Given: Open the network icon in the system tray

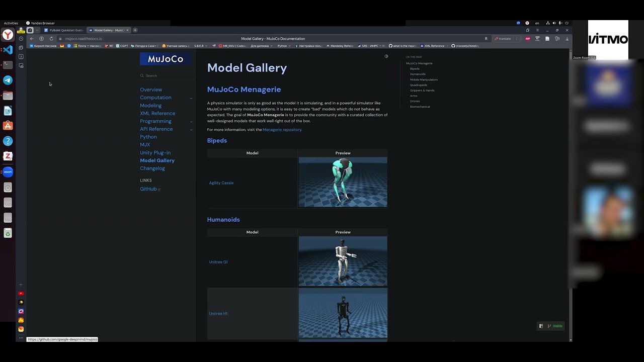Looking at the screenshot, I should pyautogui.click(x=547, y=23).
